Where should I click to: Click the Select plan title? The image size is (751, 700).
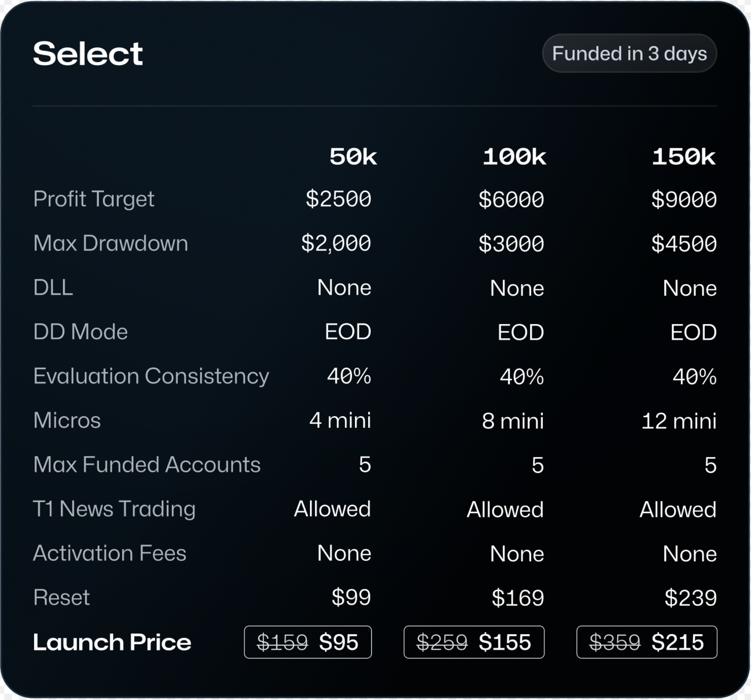(88, 54)
